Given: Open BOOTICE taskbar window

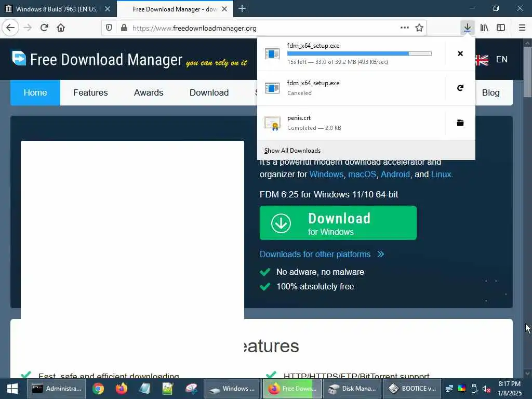Looking at the screenshot, I should point(412,389).
